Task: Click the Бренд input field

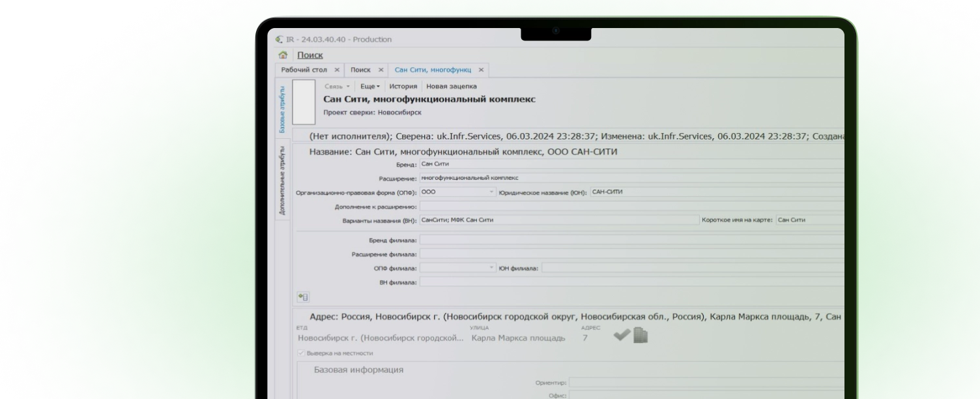Action: coord(632,164)
